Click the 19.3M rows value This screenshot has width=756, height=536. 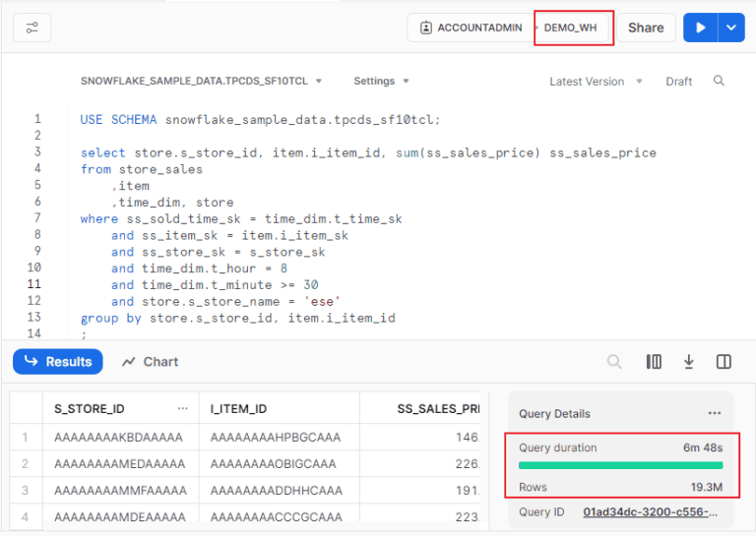707,487
